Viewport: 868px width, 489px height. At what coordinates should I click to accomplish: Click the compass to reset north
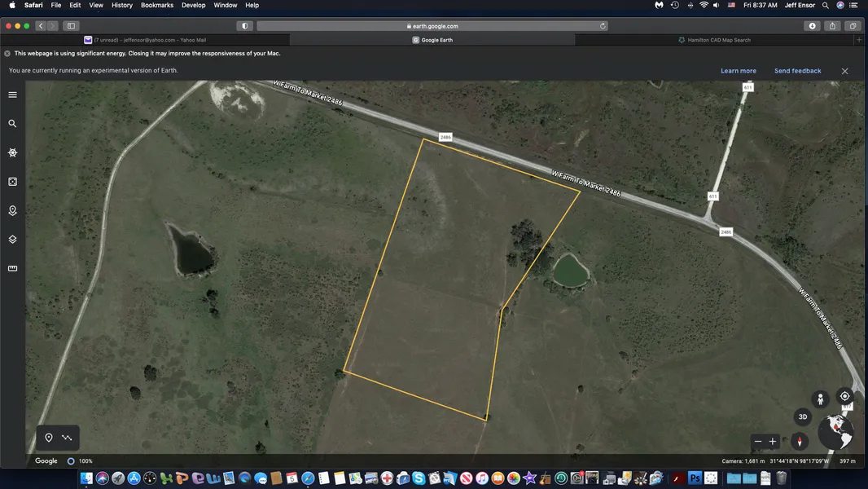point(800,442)
